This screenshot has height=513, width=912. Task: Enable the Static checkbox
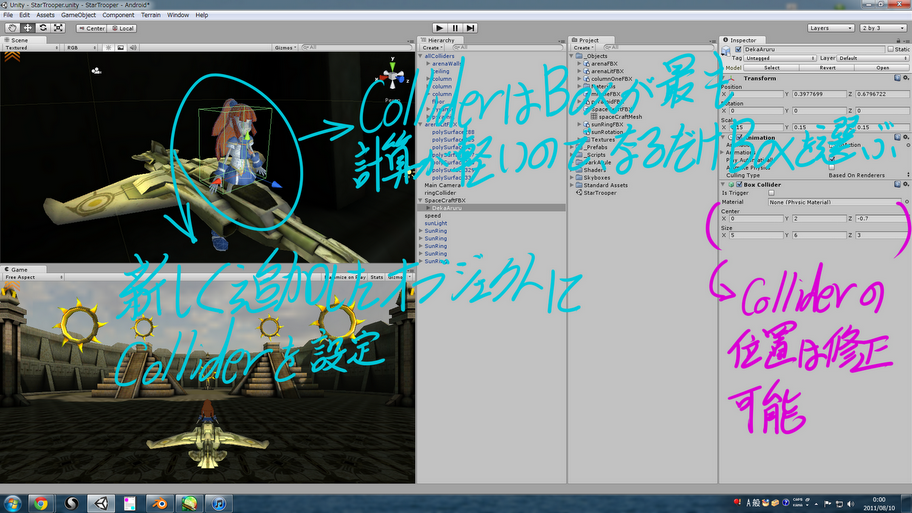pos(890,49)
